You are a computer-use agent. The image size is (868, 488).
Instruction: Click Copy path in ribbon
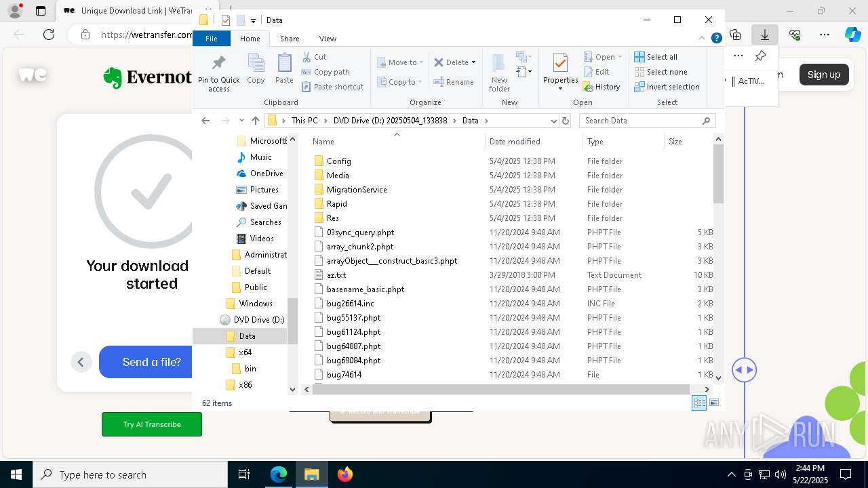coord(325,72)
